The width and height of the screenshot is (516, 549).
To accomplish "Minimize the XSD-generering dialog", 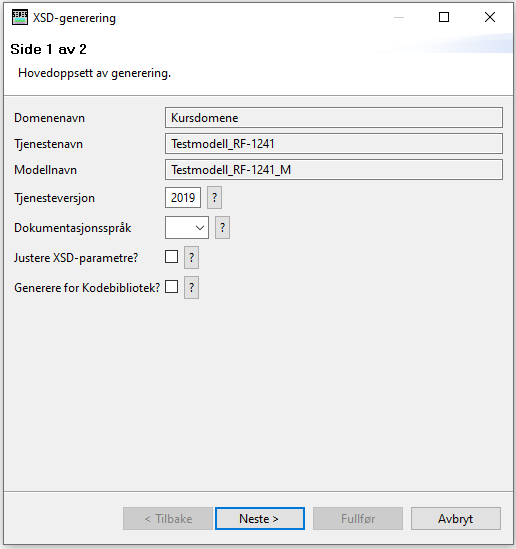I will (x=399, y=17).
